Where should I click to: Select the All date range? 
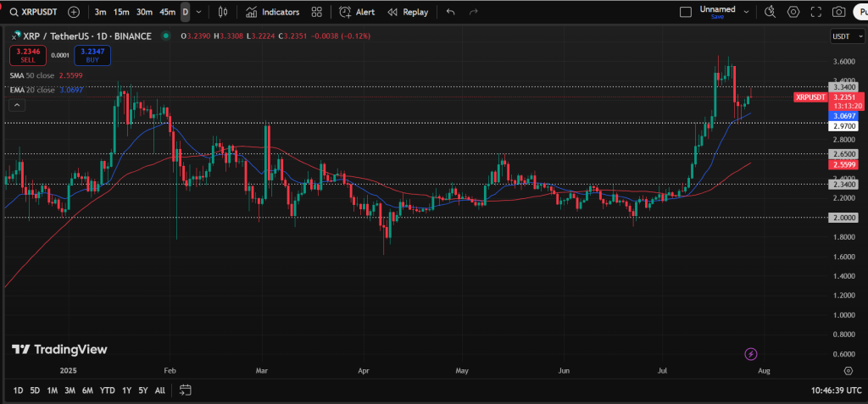pyautogui.click(x=160, y=390)
